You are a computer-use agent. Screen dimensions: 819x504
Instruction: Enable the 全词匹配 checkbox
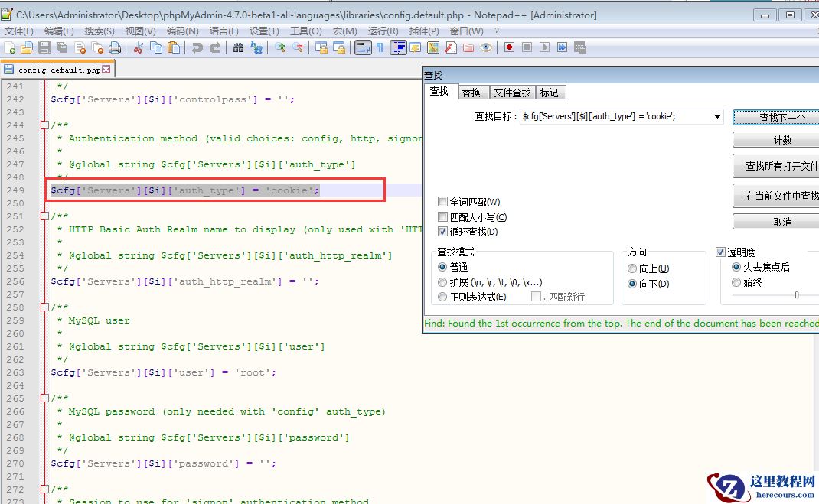click(x=442, y=202)
